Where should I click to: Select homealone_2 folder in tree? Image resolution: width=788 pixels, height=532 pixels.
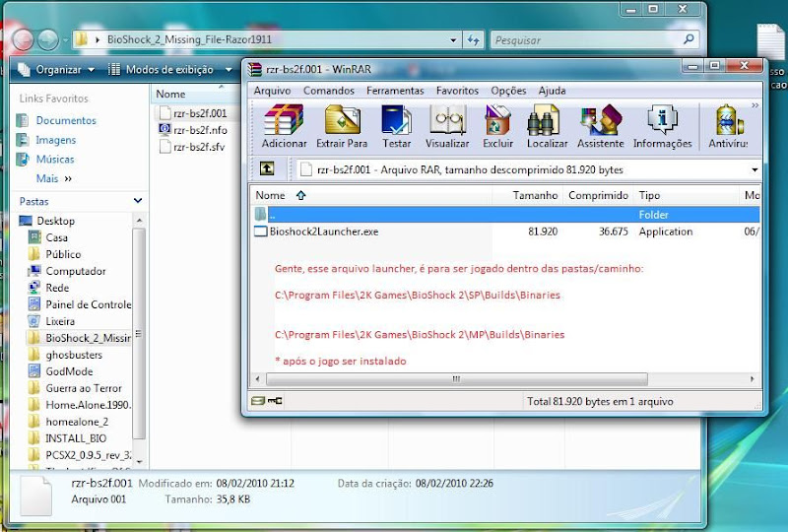[77, 422]
